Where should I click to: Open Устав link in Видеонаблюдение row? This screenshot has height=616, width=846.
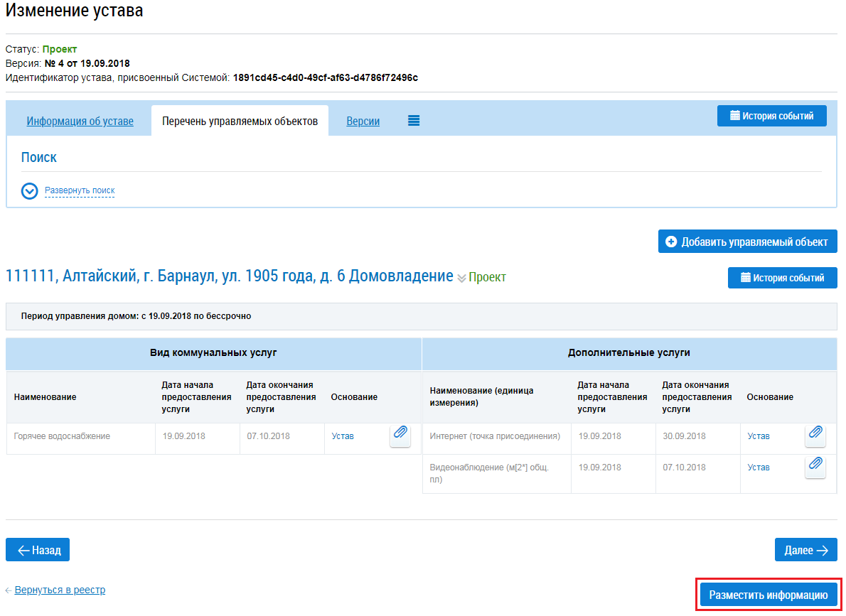(759, 468)
